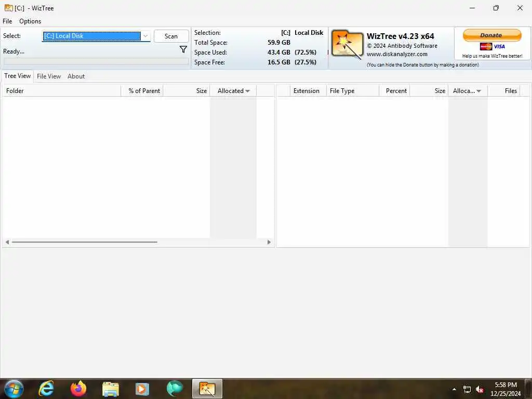Open the Options menu
This screenshot has width=532, height=399.
pos(30,21)
